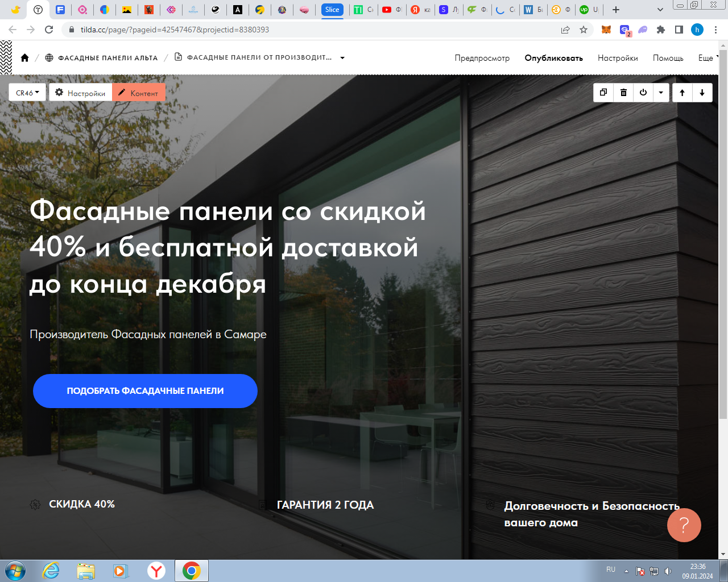Expand the page list dropdown arrow
The image size is (728, 582).
[342, 58]
